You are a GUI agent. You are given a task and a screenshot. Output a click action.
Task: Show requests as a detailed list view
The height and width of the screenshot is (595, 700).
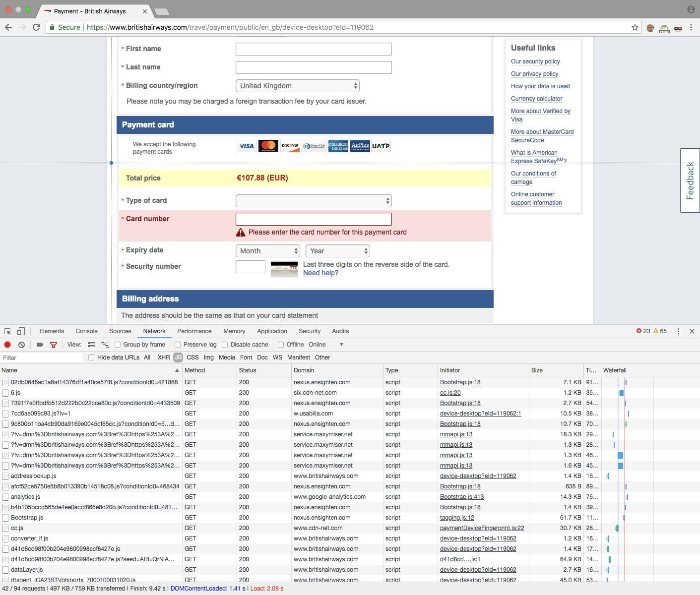(x=91, y=344)
